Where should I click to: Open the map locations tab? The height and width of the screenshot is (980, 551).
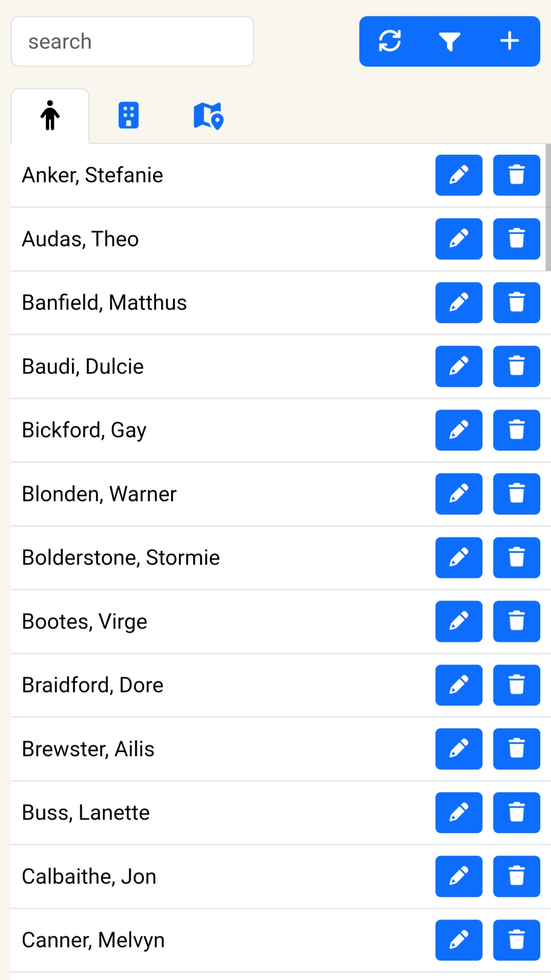208,116
